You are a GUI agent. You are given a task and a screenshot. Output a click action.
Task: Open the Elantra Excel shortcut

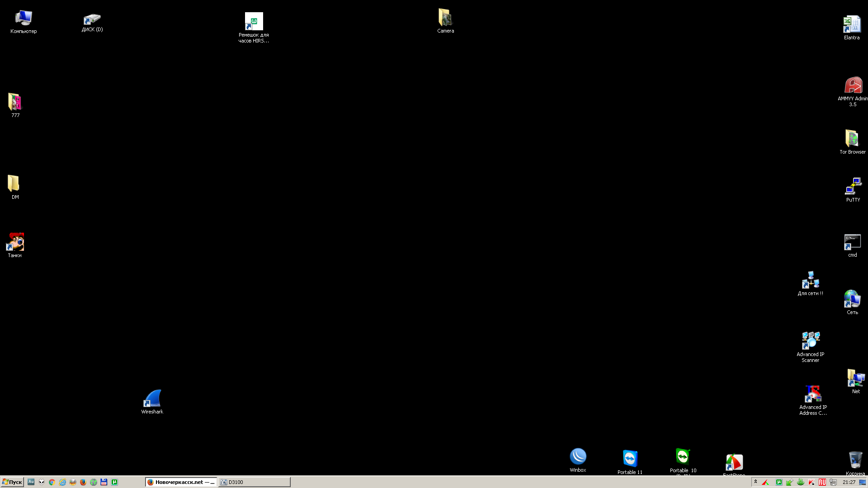pos(852,27)
